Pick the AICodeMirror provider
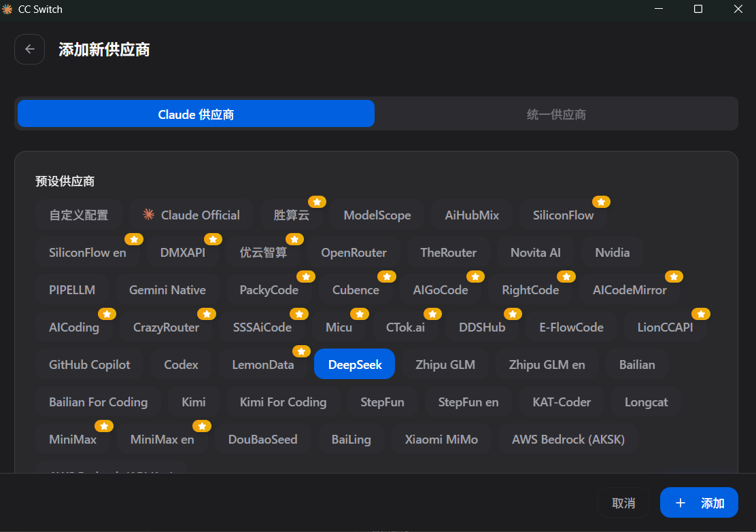The image size is (756, 532). pos(629,289)
